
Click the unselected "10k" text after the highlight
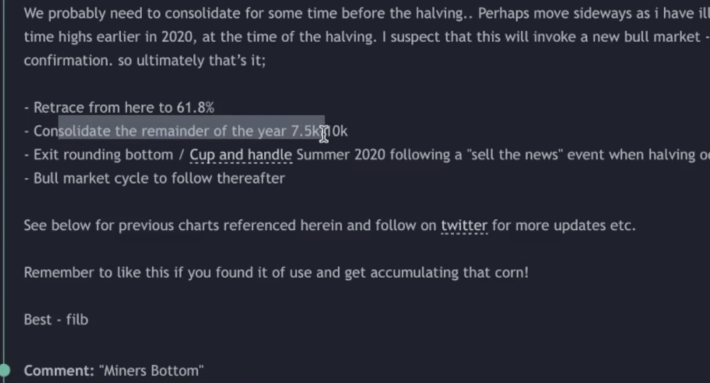pos(337,131)
